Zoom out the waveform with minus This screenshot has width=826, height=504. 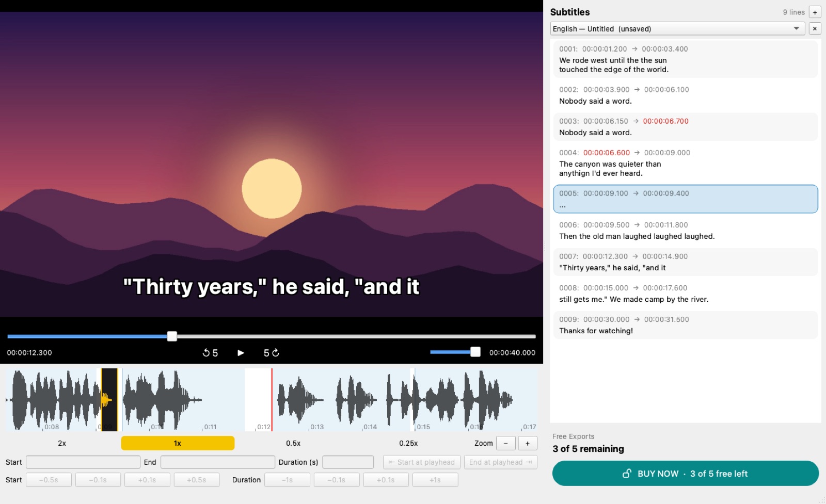coord(505,444)
